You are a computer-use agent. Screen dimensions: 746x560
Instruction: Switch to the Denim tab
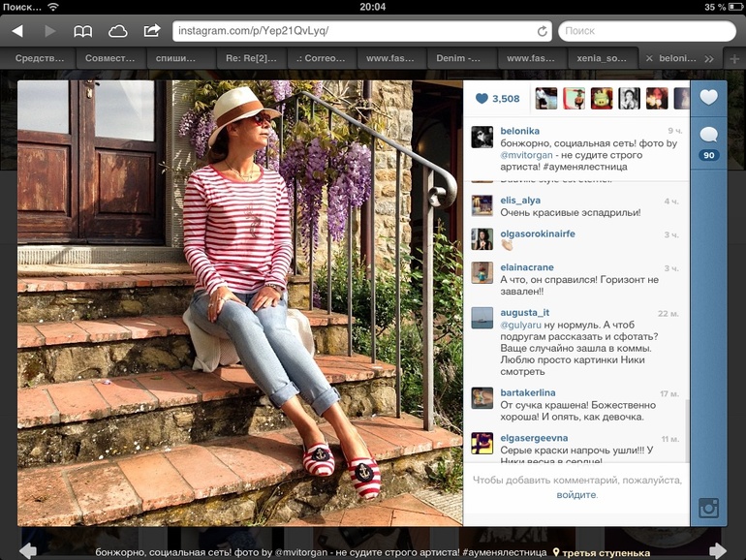[458, 58]
